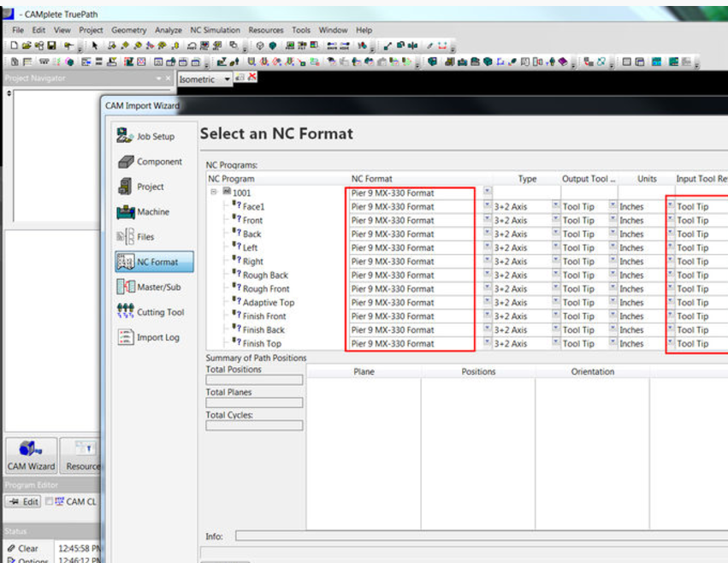This screenshot has width=728, height=563.
Task: Toggle the checkbox beside CAM CL
Action: (x=49, y=501)
